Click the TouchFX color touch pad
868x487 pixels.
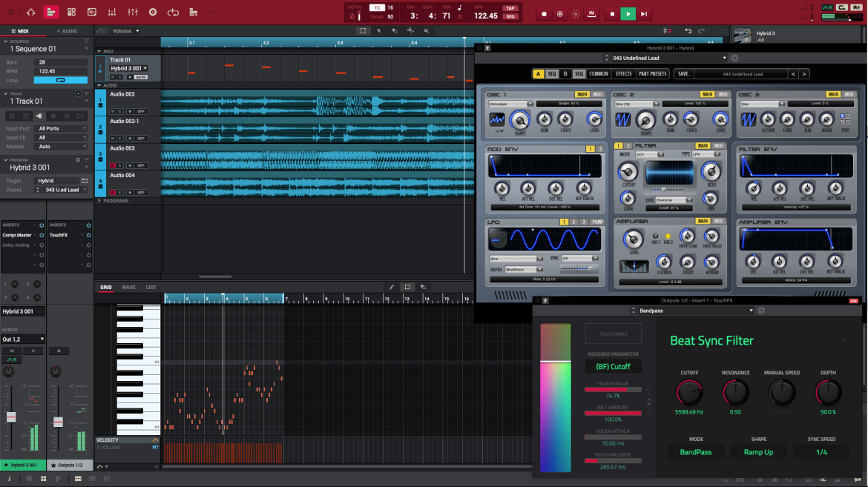click(555, 398)
